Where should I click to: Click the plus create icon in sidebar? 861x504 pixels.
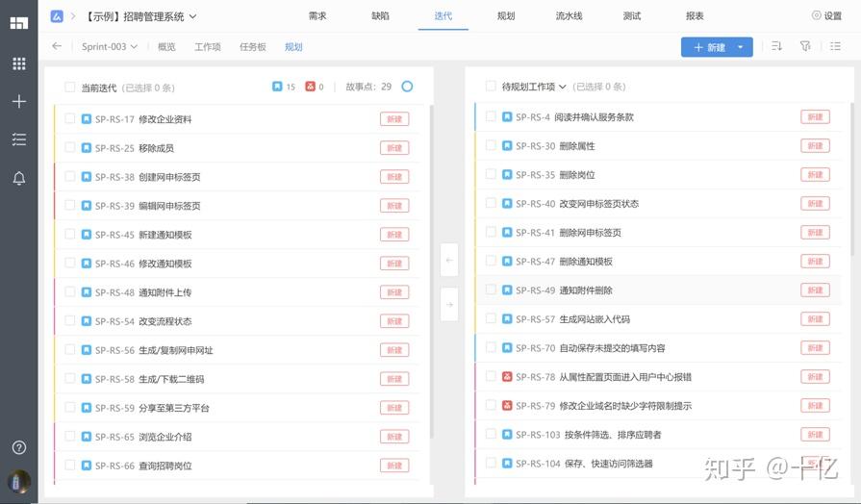click(18, 101)
